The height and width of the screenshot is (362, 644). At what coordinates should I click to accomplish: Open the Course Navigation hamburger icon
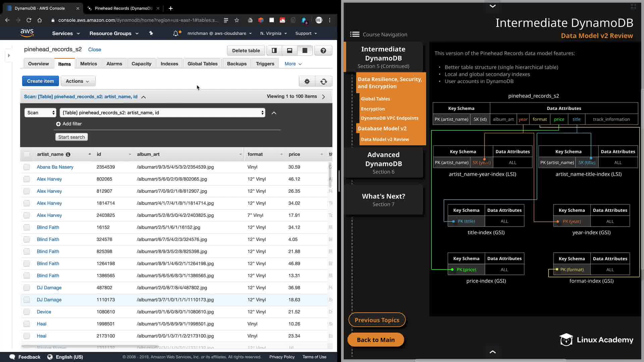coord(355,34)
